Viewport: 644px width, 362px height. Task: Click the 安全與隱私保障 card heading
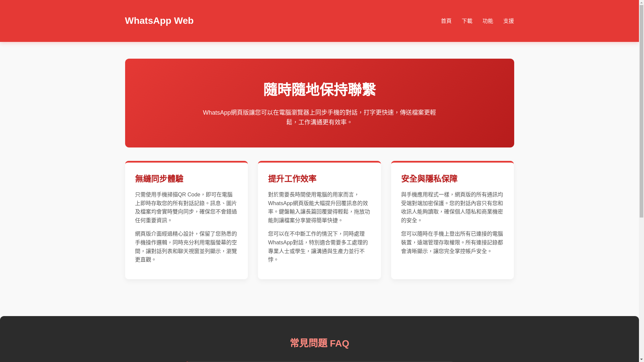[x=429, y=179]
